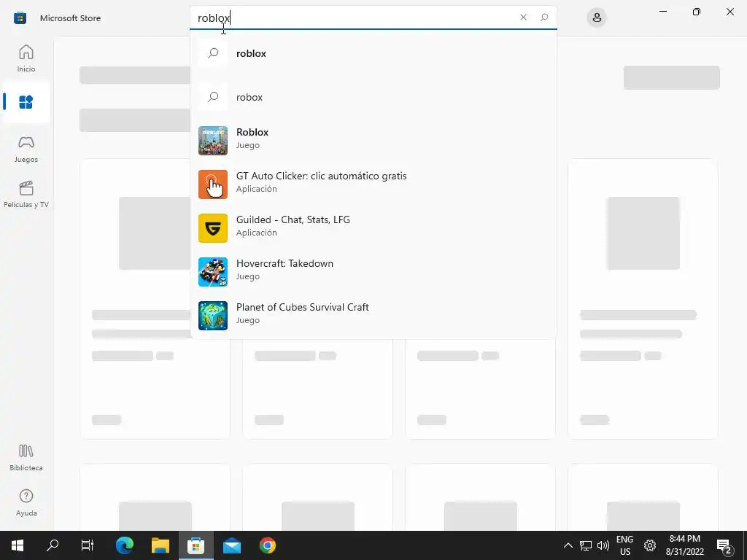Click the Microsoft Store logo in title bar
747x560 pixels.
pos(20,18)
